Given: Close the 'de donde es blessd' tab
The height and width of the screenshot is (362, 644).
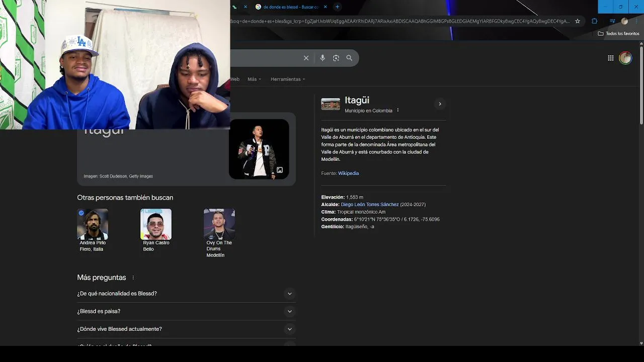Looking at the screenshot, I should coord(325,7).
